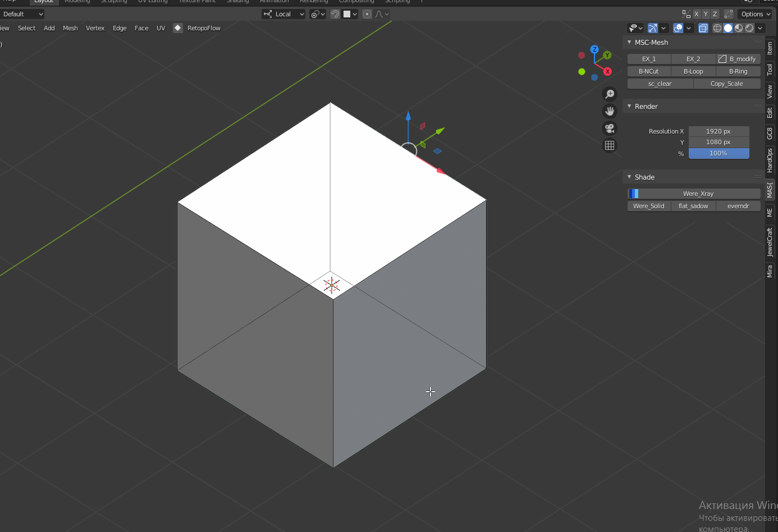The width and height of the screenshot is (778, 532).
Task: Open the Select menu
Action: coord(26,28)
